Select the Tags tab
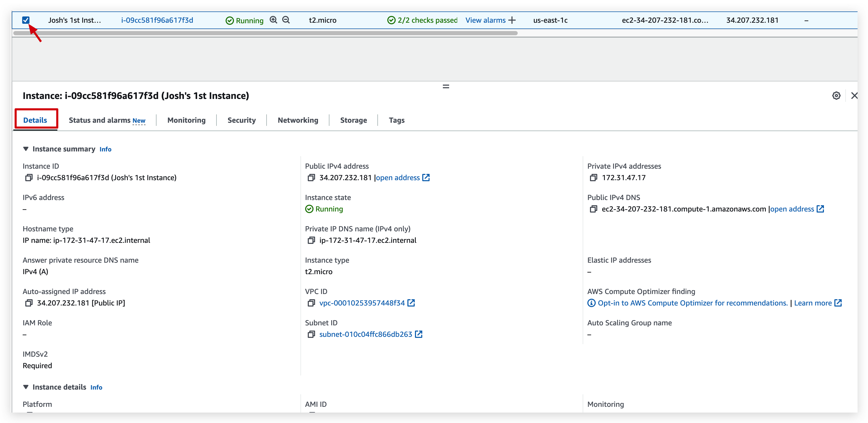Viewport: 868px width, 423px height. pyautogui.click(x=397, y=120)
